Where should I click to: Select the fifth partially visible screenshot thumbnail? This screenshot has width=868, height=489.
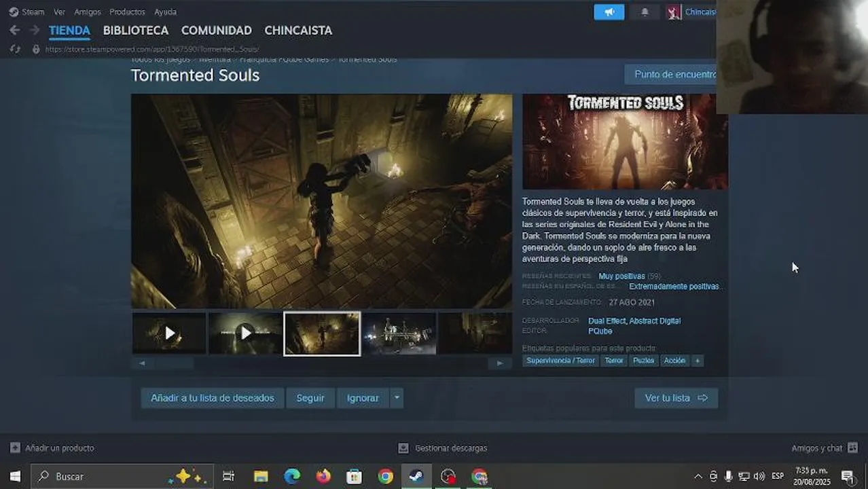click(x=475, y=333)
